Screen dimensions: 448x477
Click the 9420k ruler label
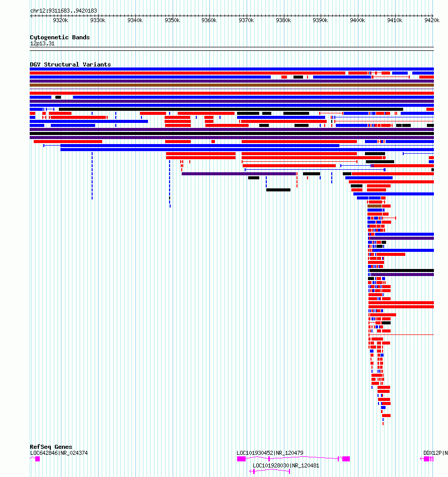pos(432,20)
